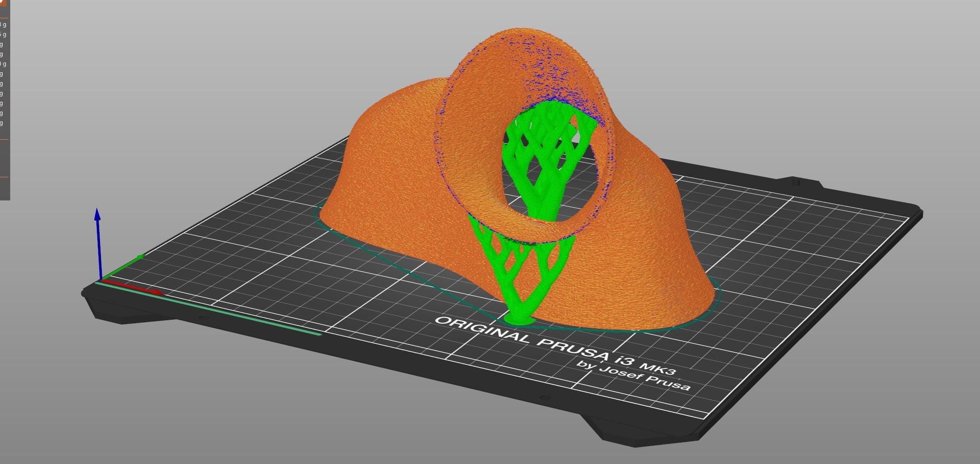Click the orange divider line in the legend panel
This screenshot has width=980, height=464.
pos(5,17)
